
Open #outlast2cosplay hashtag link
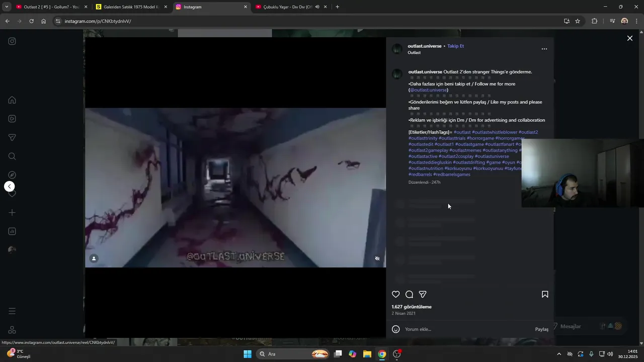[456, 156]
